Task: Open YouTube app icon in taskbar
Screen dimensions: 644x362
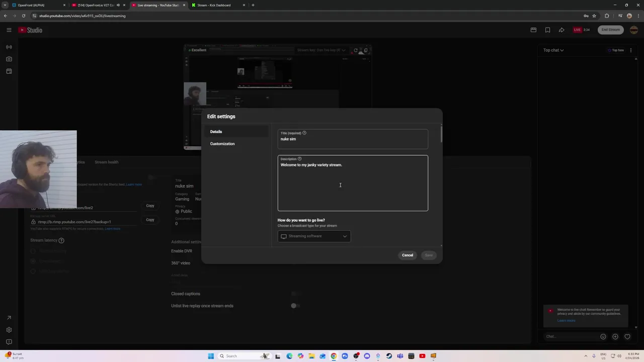Action: click(422, 356)
